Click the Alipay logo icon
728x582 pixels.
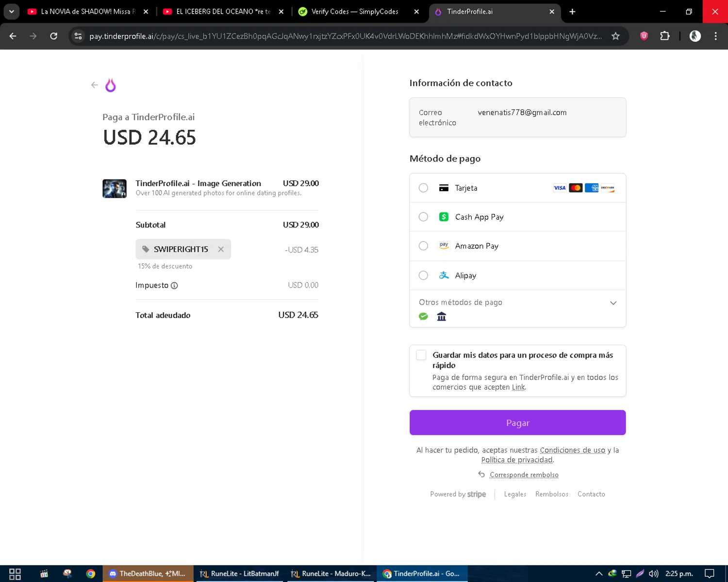click(x=444, y=275)
